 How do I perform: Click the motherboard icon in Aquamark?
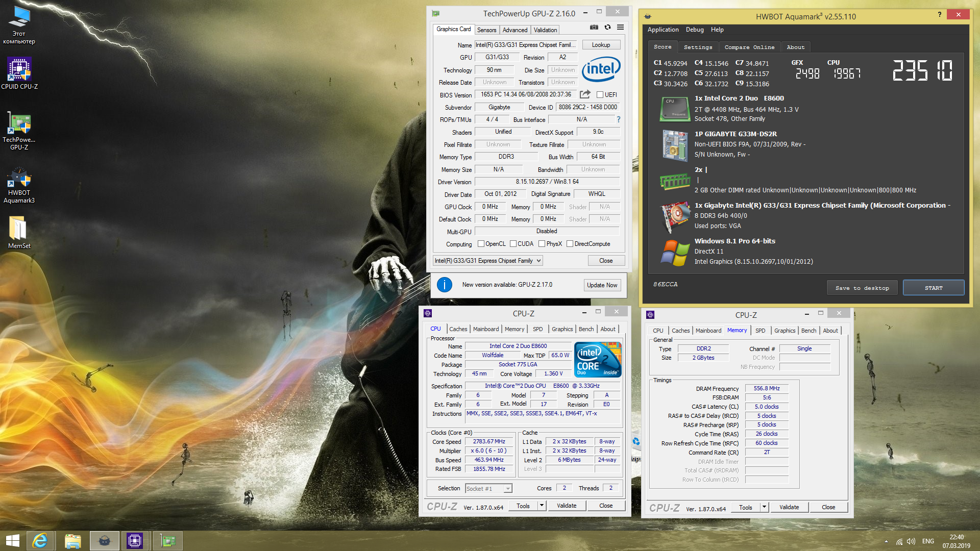(675, 145)
